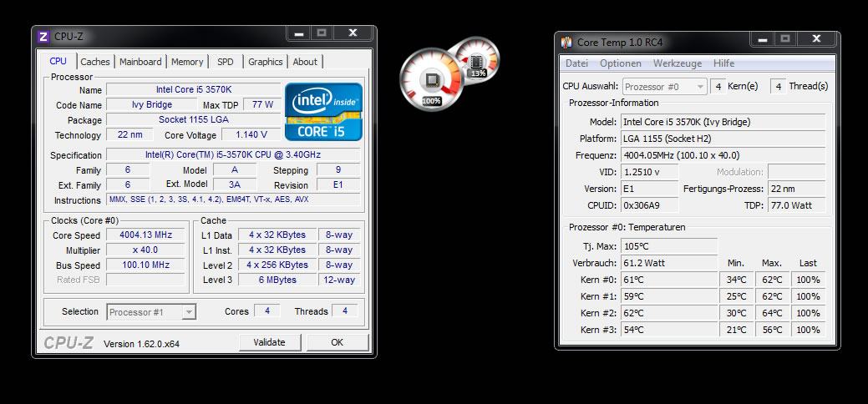Click the Core Voltage value 1.140 V
Viewport: 868px width, 404px height.
click(x=251, y=134)
